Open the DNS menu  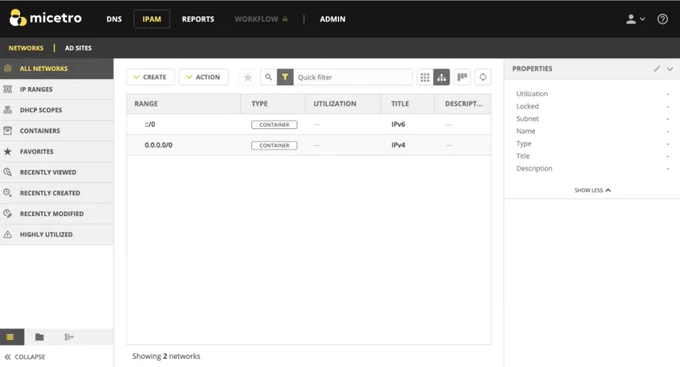pyautogui.click(x=114, y=19)
